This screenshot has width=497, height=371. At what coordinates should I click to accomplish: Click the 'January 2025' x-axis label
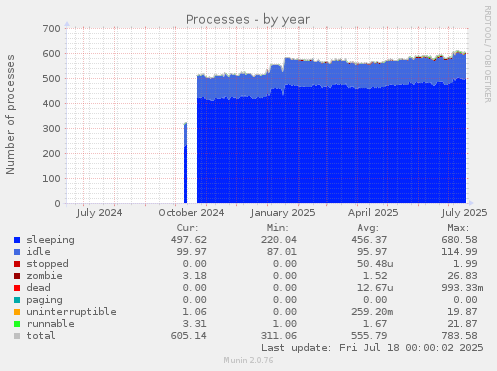point(283,213)
